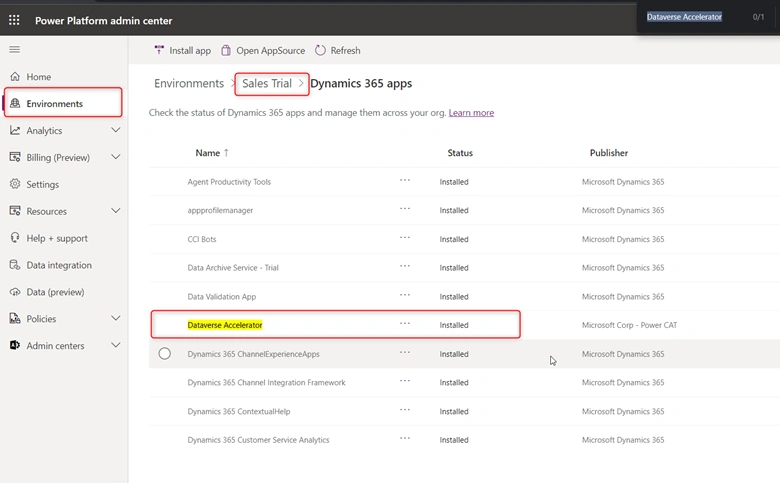Open more options for appprofilemanager
This screenshot has width=780, height=483.
pyautogui.click(x=405, y=208)
